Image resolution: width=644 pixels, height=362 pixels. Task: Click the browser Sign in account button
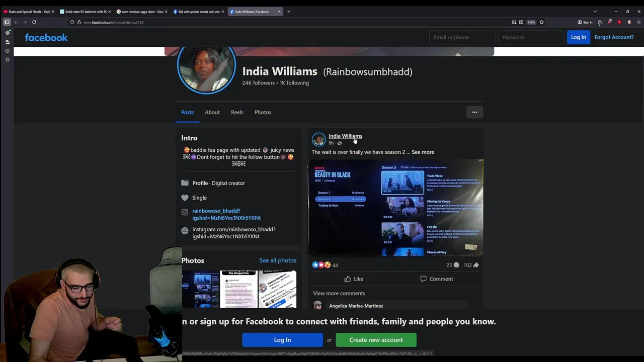click(585, 22)
